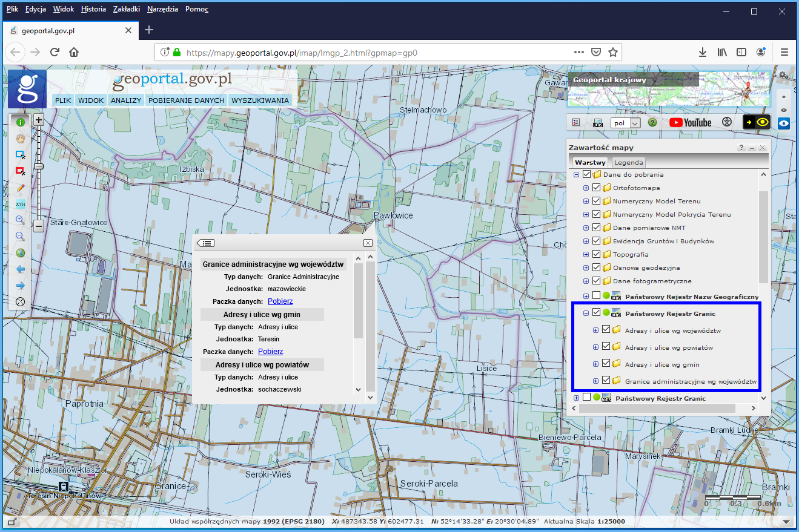
Task: Expand Adresy i ulice wg powiatów node
Action: point(595,347)
